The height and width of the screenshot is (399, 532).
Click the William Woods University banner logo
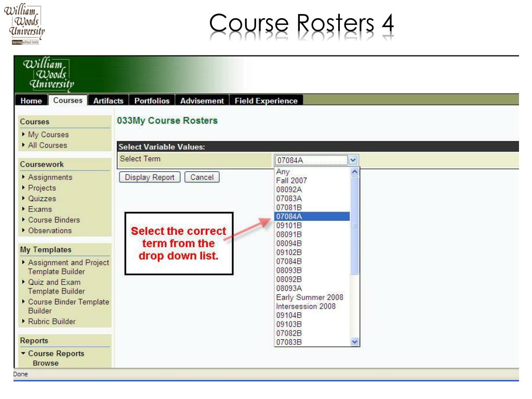48,75
